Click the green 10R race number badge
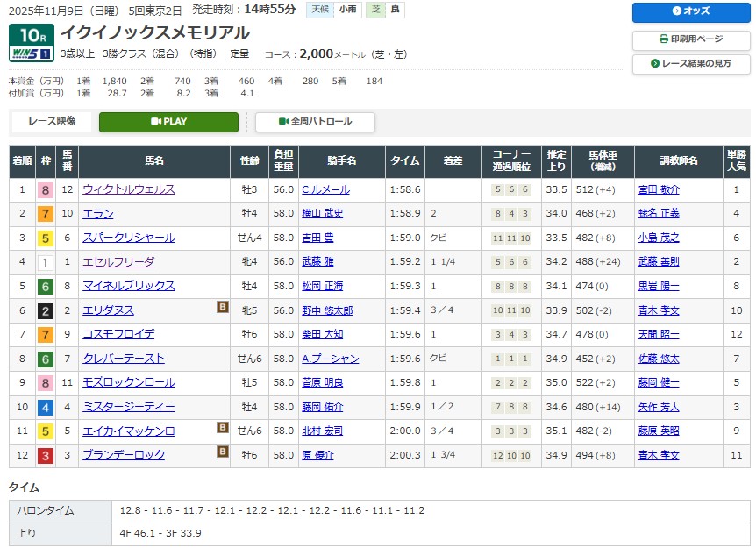 [x=32, y=35]
